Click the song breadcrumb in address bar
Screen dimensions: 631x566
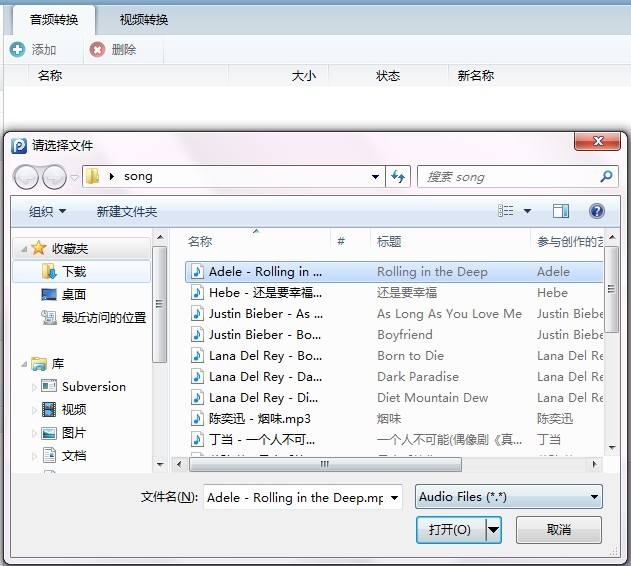coord(138,176)
